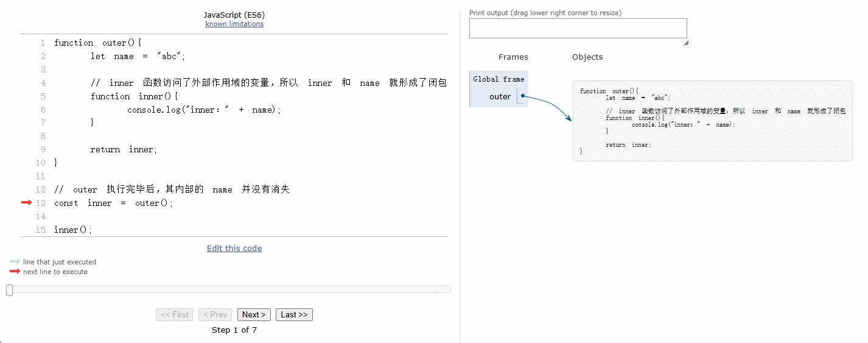868x343 pixels.
Task: Click the middle of the step slider track
Action: click(231, 290)
